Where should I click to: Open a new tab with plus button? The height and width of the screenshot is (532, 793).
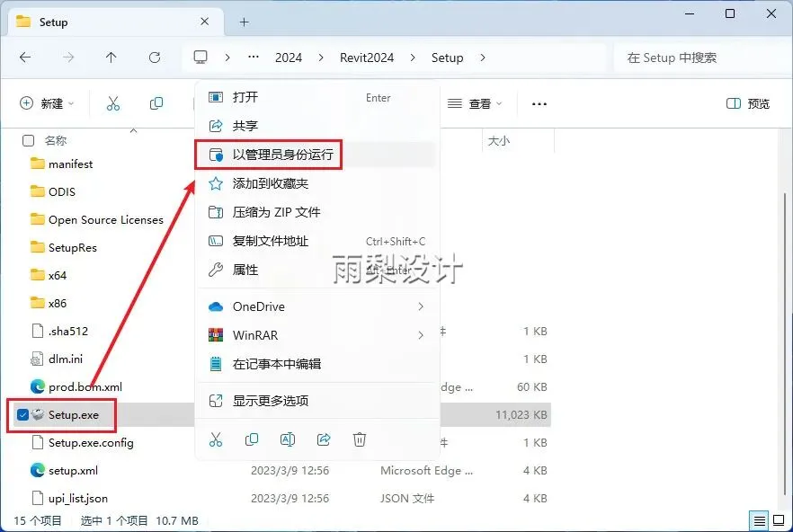click(245, 22)
